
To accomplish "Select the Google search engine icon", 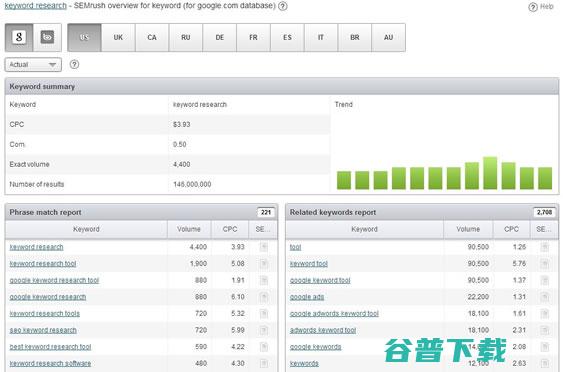I will pyautogui.click(x=19, y=37).
